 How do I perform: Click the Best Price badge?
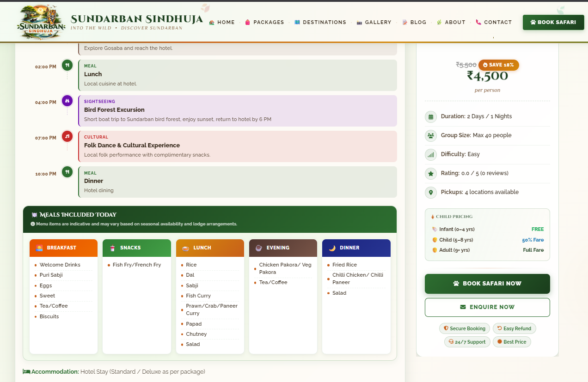[512, 342]
